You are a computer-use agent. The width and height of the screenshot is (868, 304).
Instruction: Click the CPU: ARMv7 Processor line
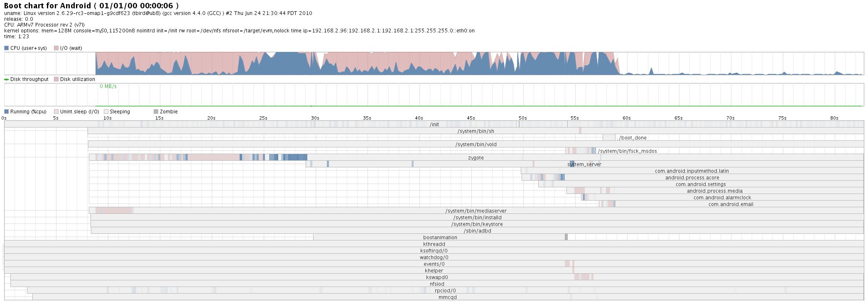(x=44, y=25)
